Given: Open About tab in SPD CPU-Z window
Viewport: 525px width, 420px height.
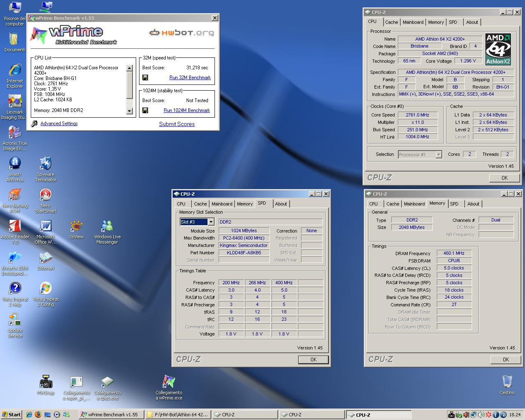Looking at the screenshot, I should click(281, 204).
